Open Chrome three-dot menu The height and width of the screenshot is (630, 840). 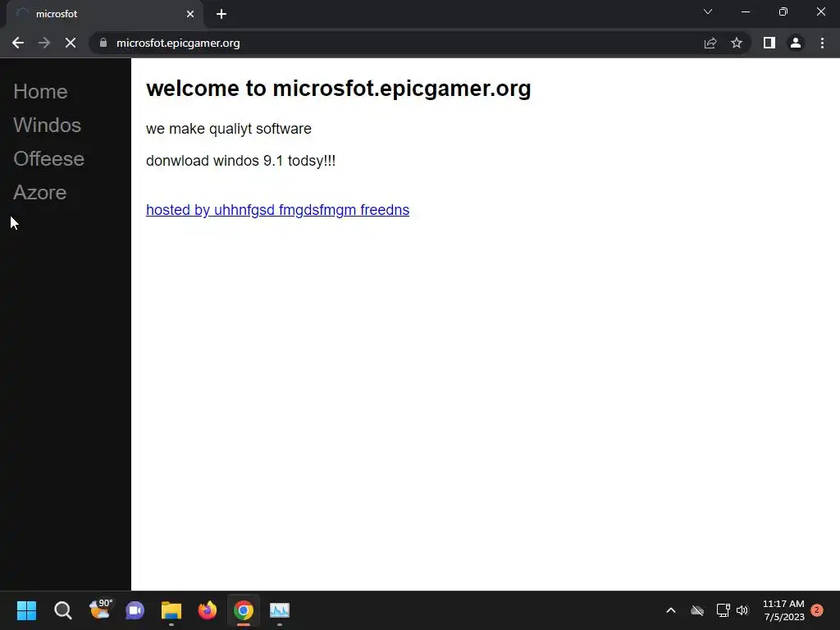[x=822, y=43]
